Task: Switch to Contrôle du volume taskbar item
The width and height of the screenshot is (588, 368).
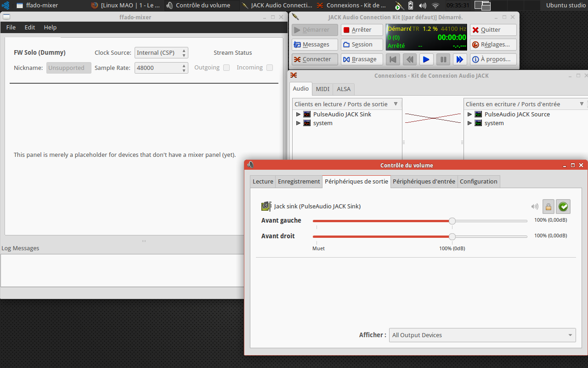Action: (x=202, y=6)
